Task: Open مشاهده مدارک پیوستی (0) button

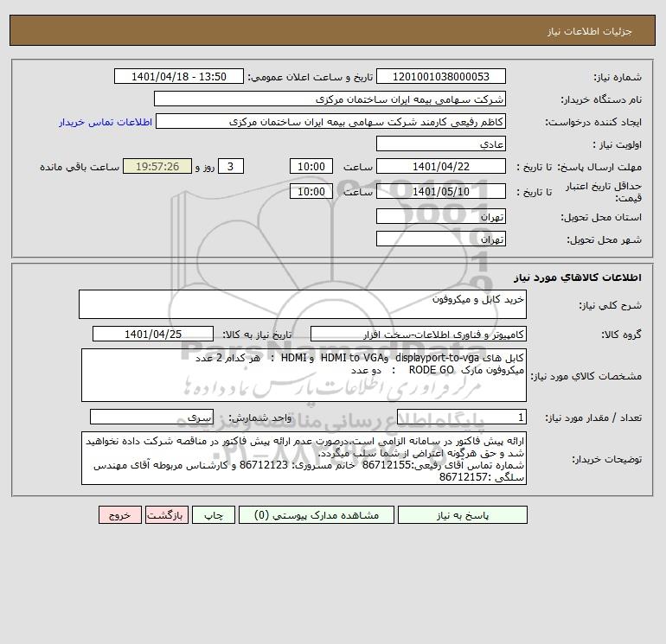Action: pos(317,515)
